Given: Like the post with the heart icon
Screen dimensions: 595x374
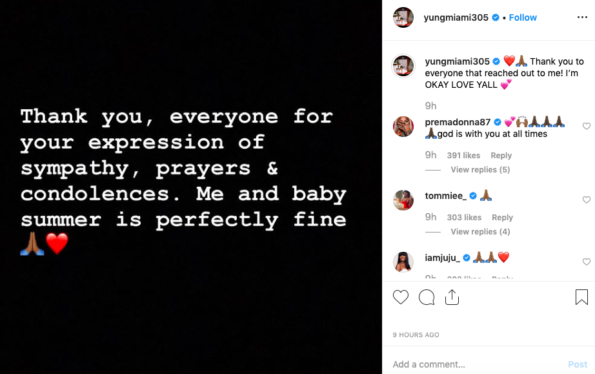Looking at the screenshot, I should [x=401, y=297].
